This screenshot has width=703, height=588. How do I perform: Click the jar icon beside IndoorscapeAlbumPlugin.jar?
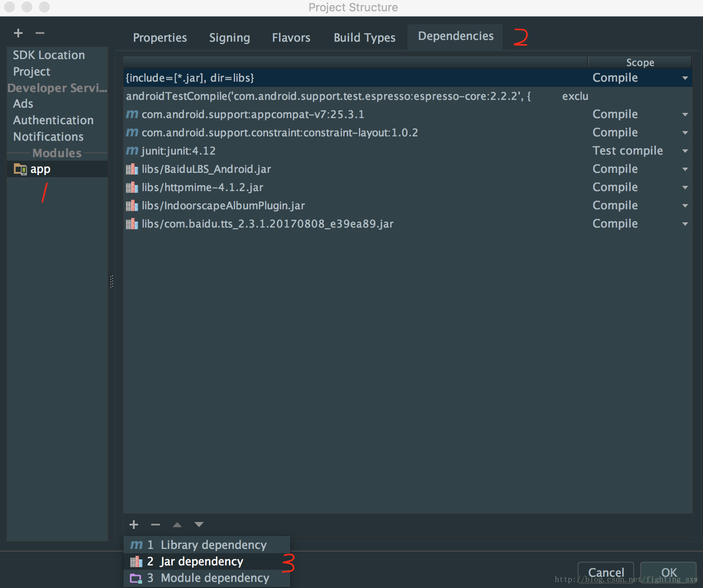pyautogui.click(x=132, y=205)
